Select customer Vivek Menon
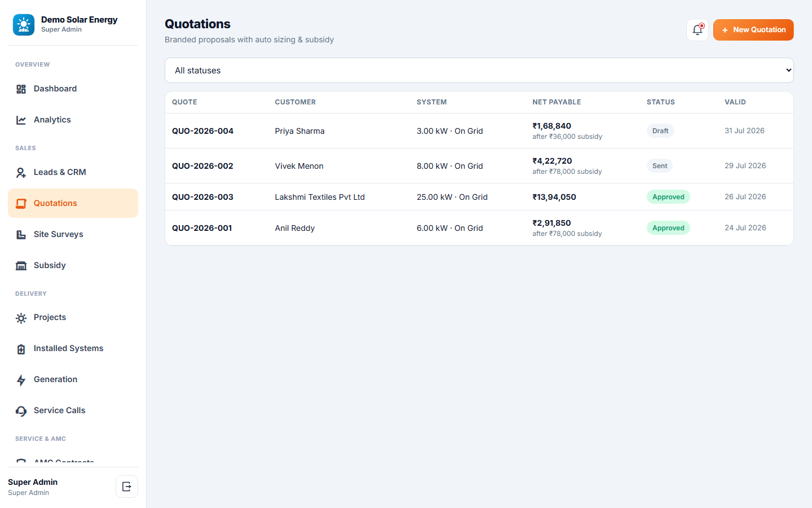The height and width of the screenshot is (508, 812). click(299, 166)
